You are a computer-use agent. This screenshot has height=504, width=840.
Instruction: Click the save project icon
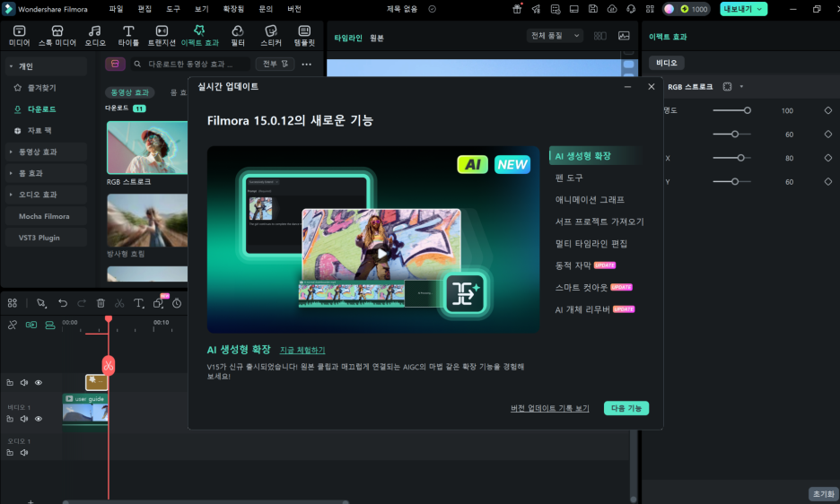(x=592, y=9)
